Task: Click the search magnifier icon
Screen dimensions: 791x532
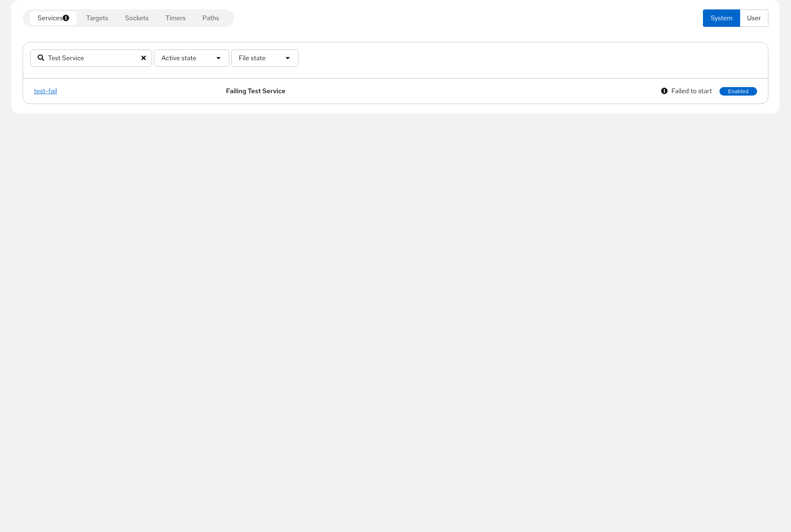Action: (x=41, y=58)
